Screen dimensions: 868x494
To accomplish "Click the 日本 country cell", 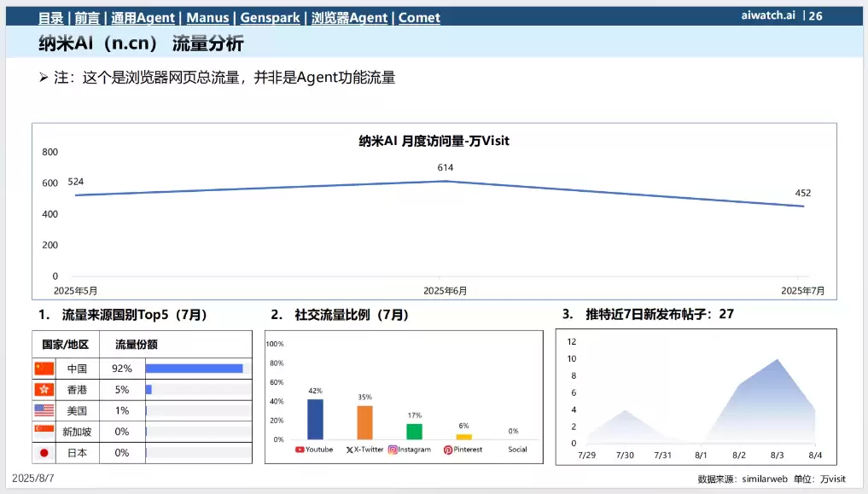I will pyautogui.click(x=77, y=452).
